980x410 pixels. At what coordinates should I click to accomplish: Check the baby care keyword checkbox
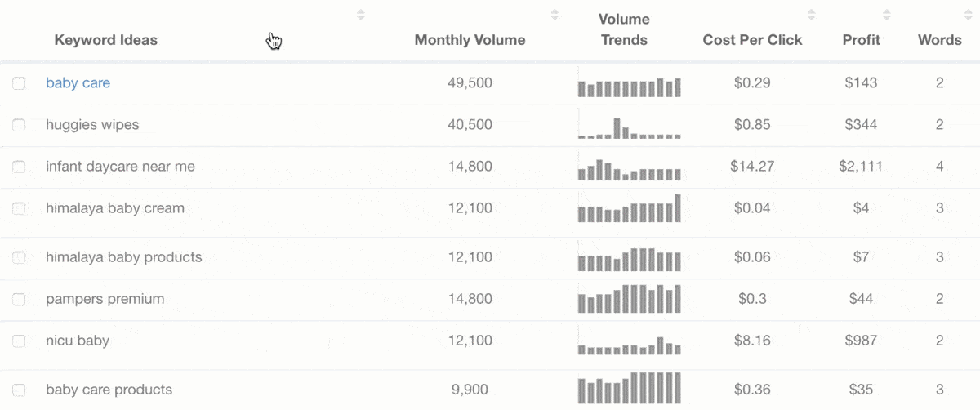coord(19,83)
